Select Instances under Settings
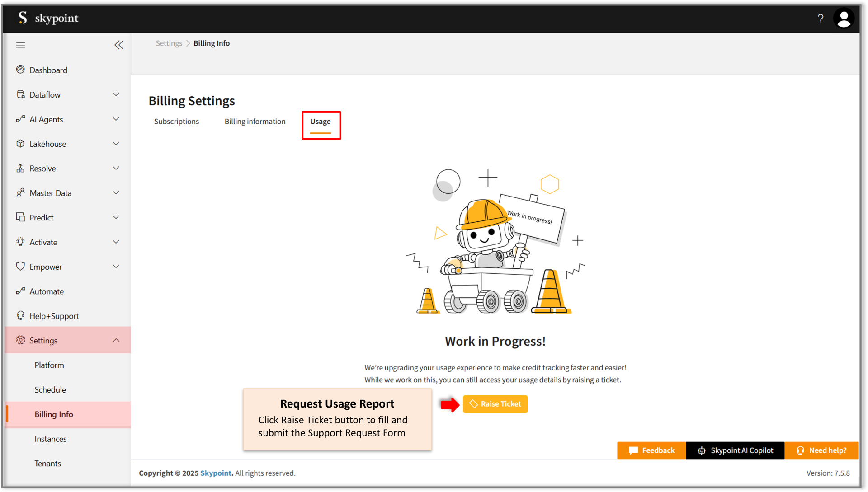 click(51, 439)
